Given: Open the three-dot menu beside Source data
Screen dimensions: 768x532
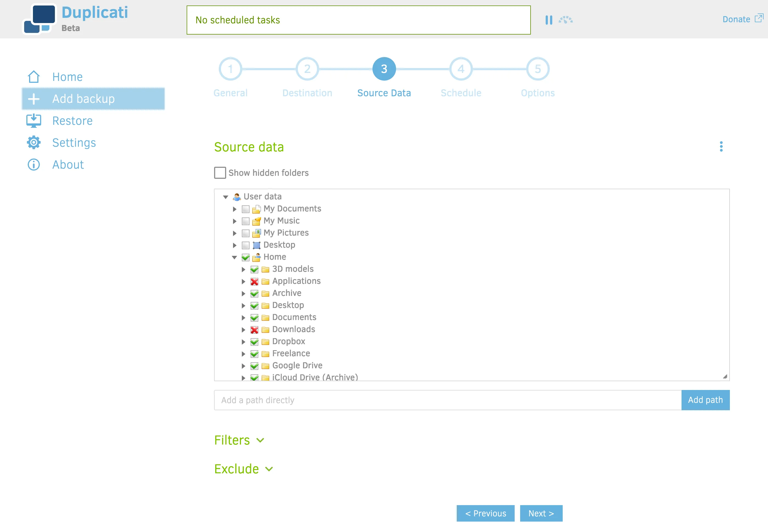Looking at the screenshot, I should pyautogui.click(x=721, y=147).
